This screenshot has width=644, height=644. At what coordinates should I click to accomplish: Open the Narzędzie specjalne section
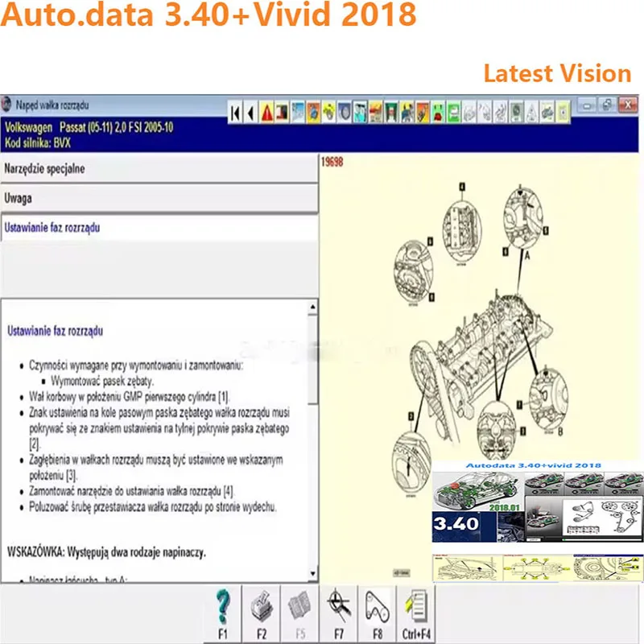[x=159, y=169]
